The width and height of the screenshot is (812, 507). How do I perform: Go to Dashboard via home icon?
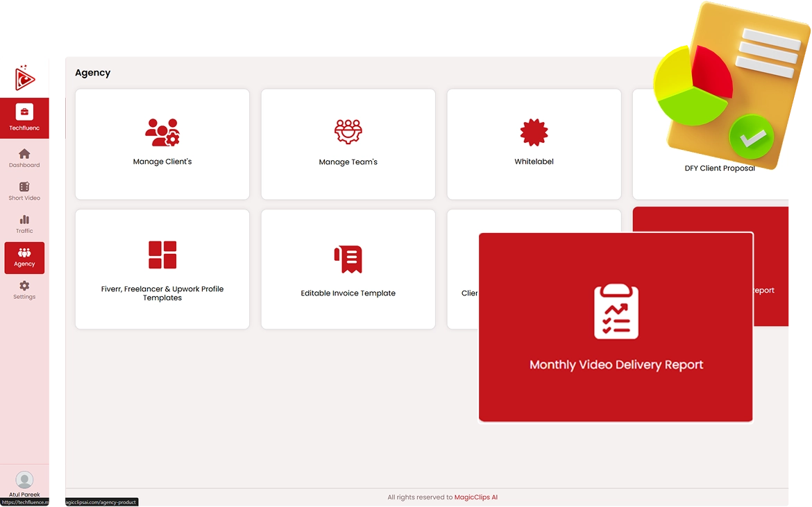point(24,154)
